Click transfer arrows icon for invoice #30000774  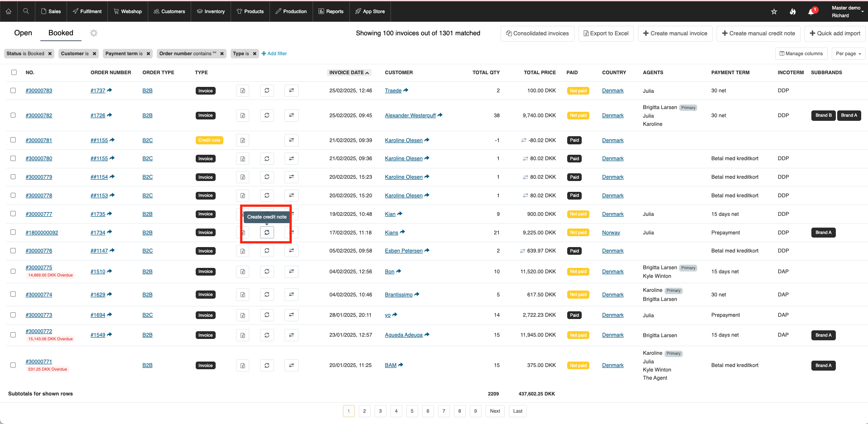pyautogui.click(x=291, y=295)
